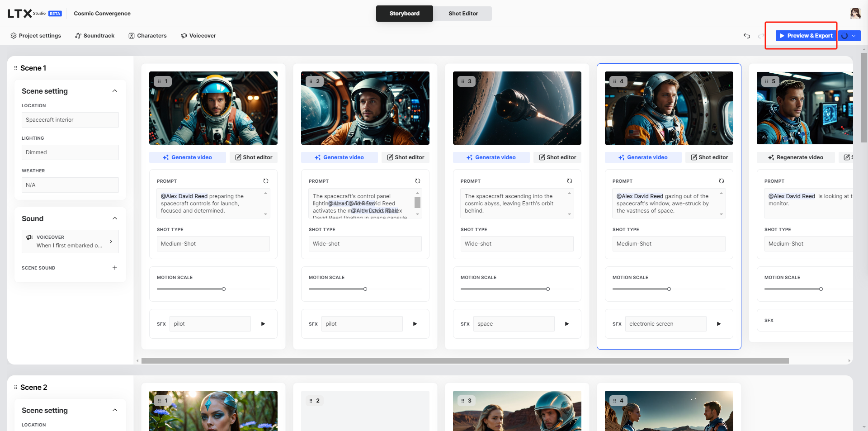868x431 pixels.
Task: Expand the Voiceover entry chevron
Action: tap(111, 242)
